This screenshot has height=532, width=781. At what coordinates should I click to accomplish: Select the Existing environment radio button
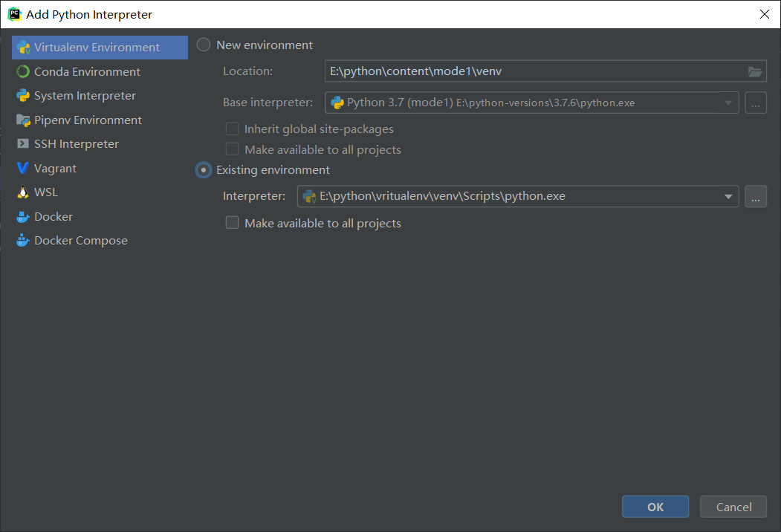[x=203, y=170]
